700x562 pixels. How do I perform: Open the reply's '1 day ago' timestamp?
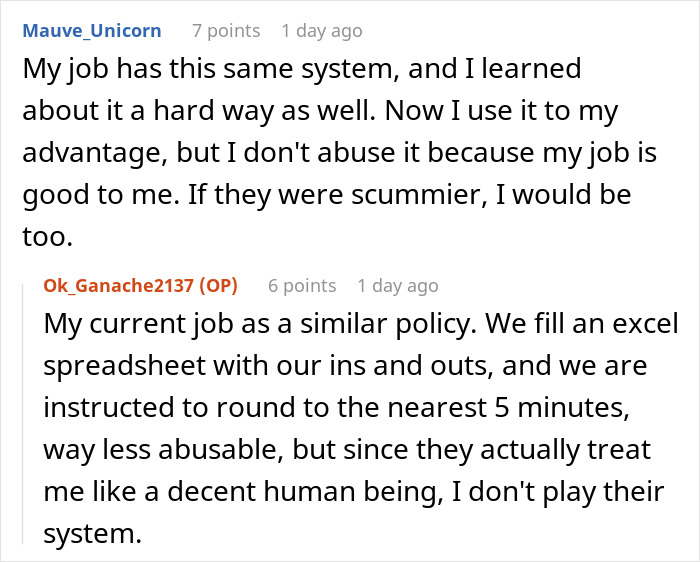point(398,285)
